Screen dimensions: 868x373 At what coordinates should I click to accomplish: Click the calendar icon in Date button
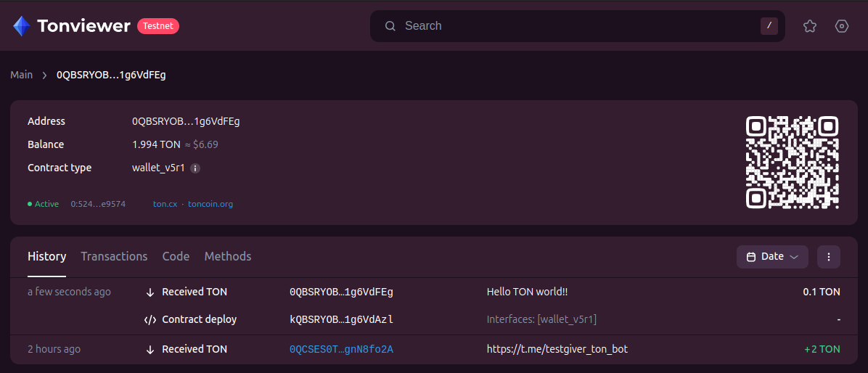click(x=751, y=257)
